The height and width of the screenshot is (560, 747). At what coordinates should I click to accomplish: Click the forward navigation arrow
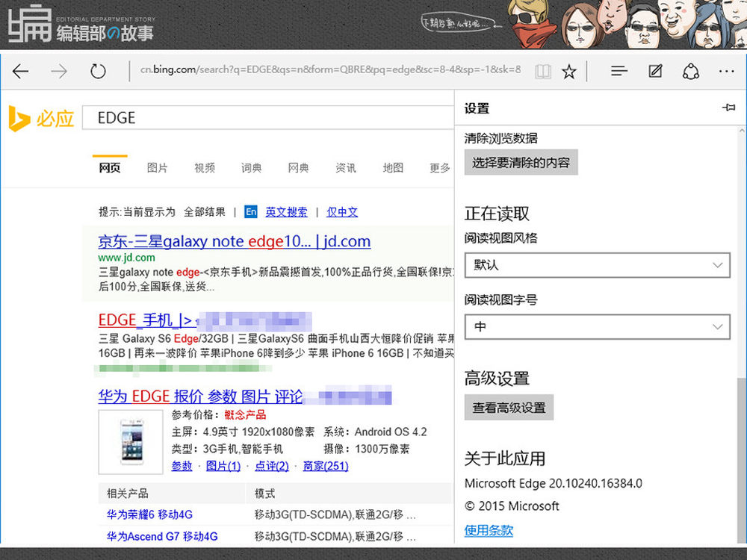pos(59,72)
